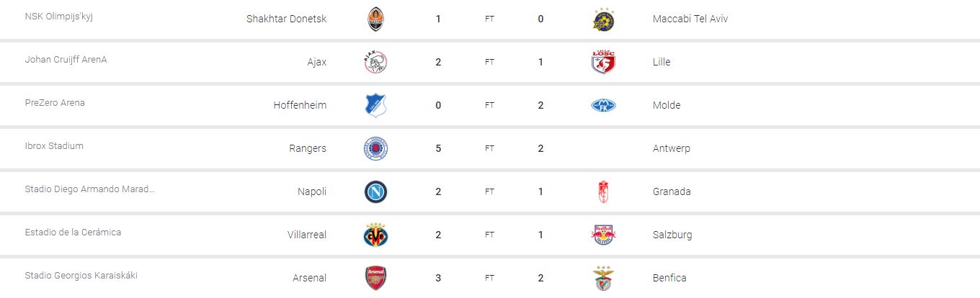This screenshot has width=980, height=298.
Task: Click the Shakhtar Donetsk team name
Action: (x=286, y=19)
